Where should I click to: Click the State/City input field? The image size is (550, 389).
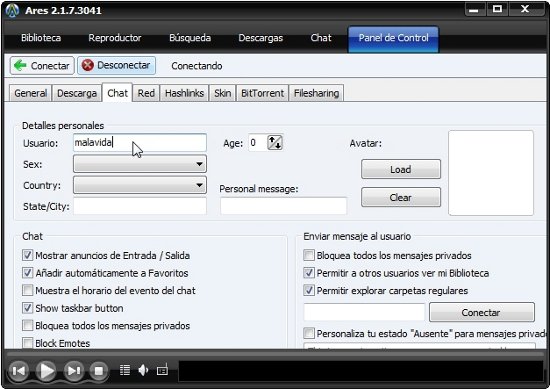pos(140,206)
